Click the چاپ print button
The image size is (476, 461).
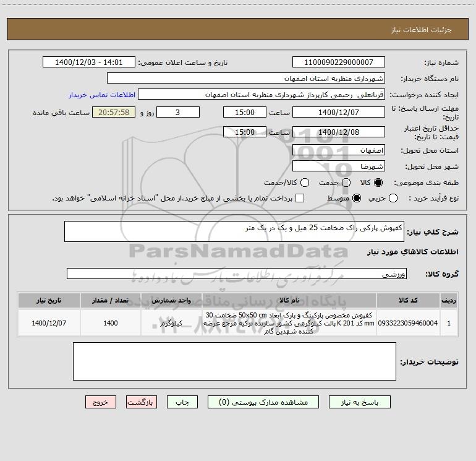(x=182, y=402)
